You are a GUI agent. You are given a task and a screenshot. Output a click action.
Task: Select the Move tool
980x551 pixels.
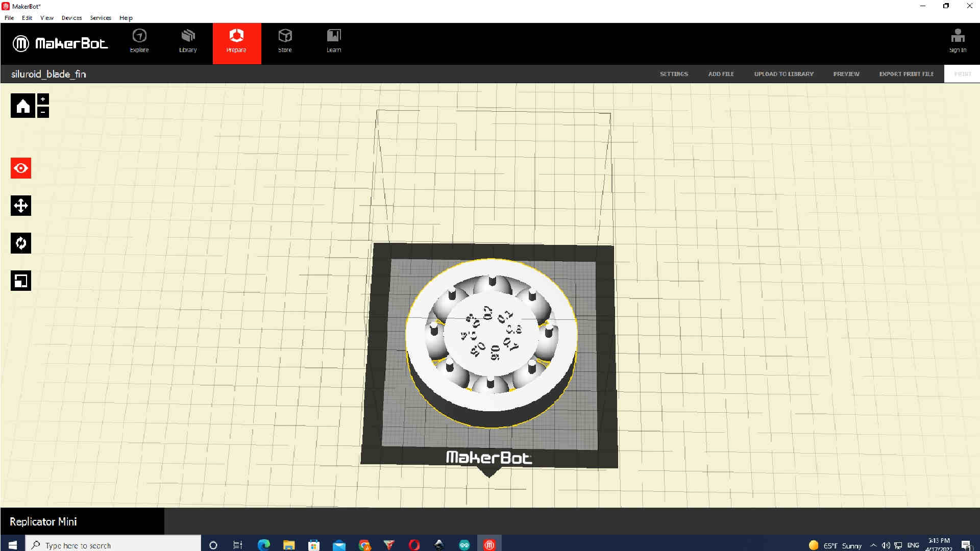pyautogui.click(x=21, y=206)
